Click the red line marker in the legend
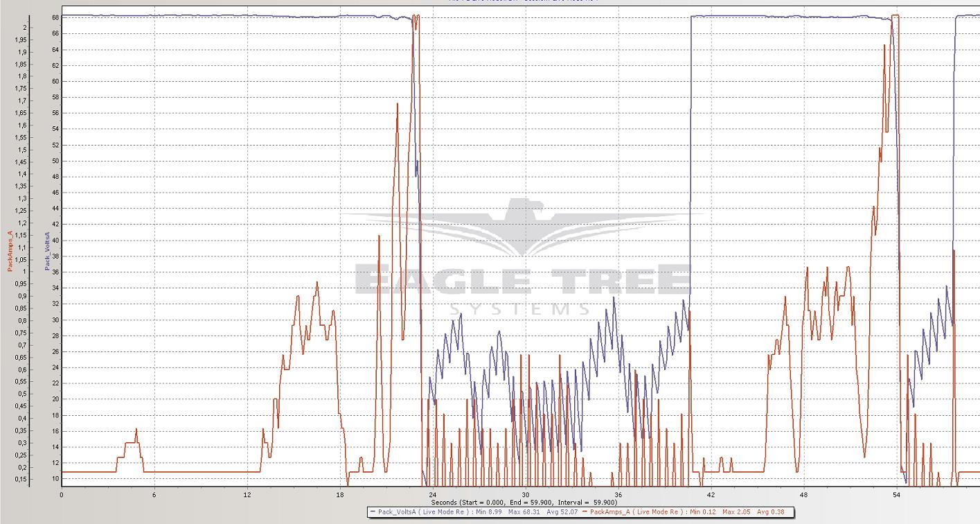Screen dimensions: 980x524 tap(585, 512)
